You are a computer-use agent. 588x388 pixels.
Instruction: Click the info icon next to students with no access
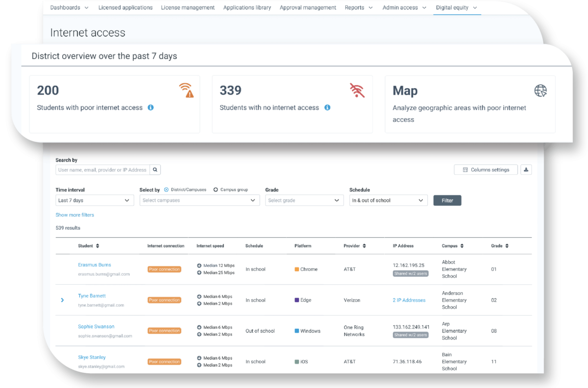(327, 107)
